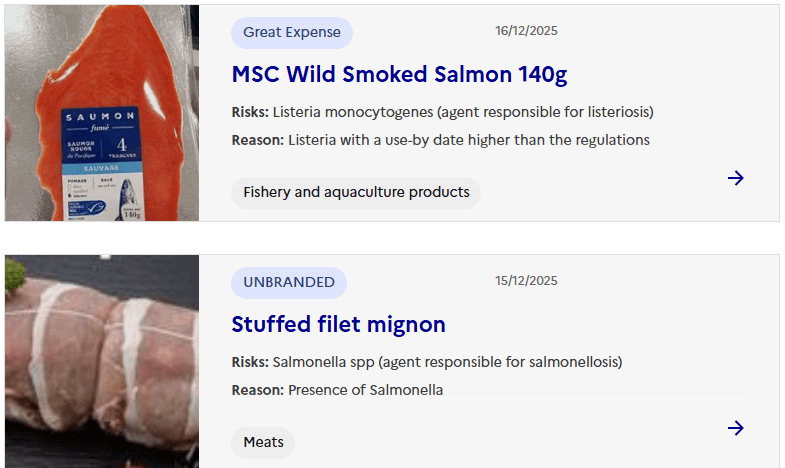Screen dimensions: 785x468
Task: Click the arrow icon on the salmon card
Action: 736,178
